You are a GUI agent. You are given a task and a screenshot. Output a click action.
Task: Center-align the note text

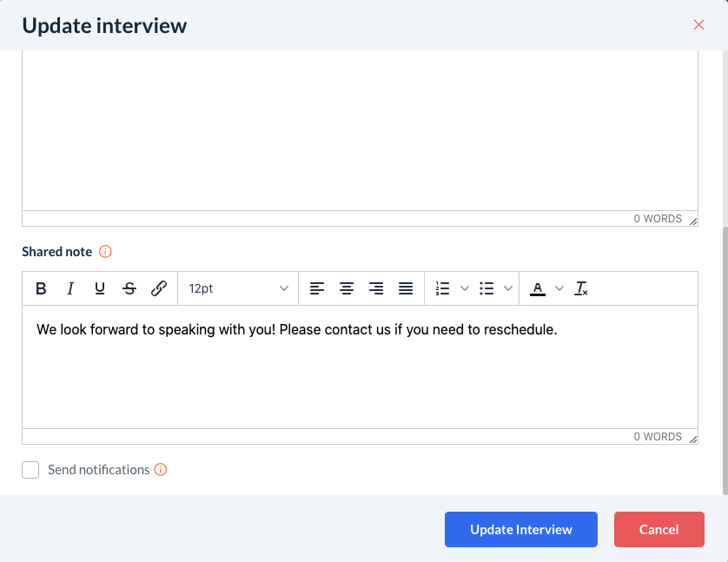(x=347, y=288)
